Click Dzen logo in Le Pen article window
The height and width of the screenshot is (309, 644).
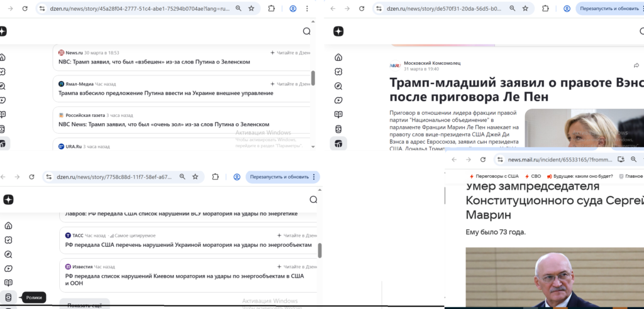[x=338, y=31]
